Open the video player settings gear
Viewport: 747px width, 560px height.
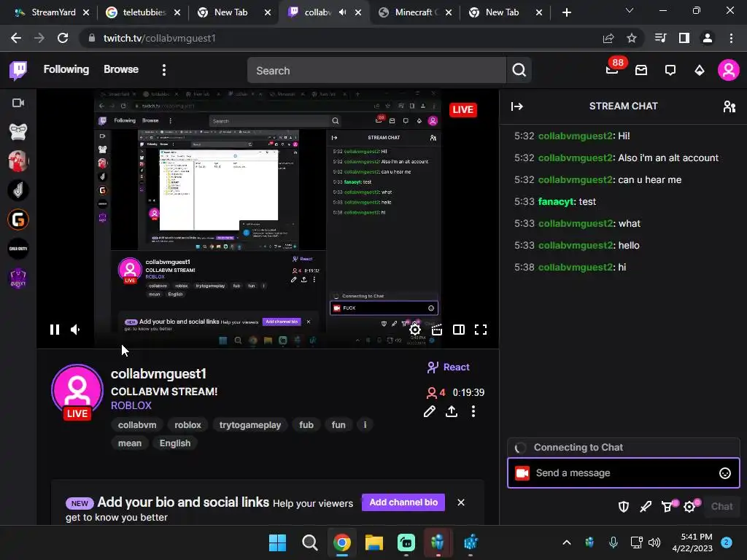(x=415, y=330)
